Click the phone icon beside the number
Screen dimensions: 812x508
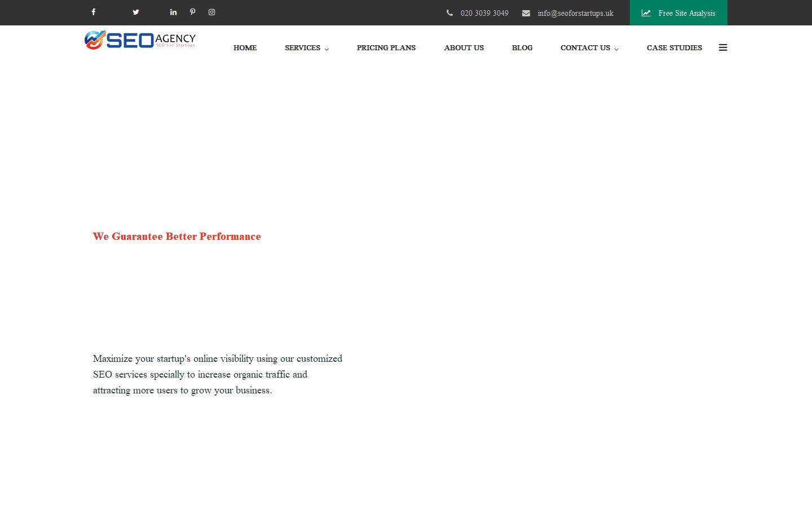tap(449, 12)
